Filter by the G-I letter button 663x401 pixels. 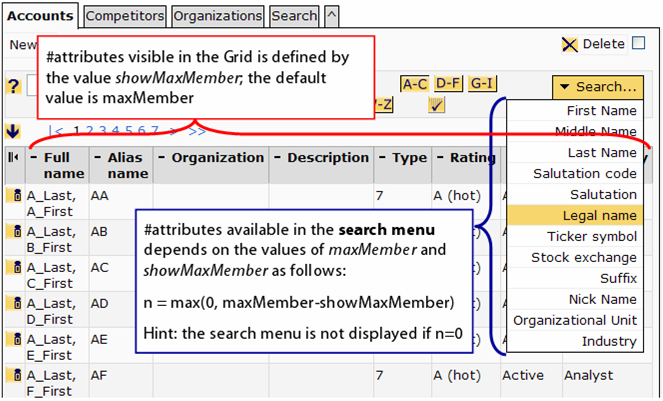482,83
